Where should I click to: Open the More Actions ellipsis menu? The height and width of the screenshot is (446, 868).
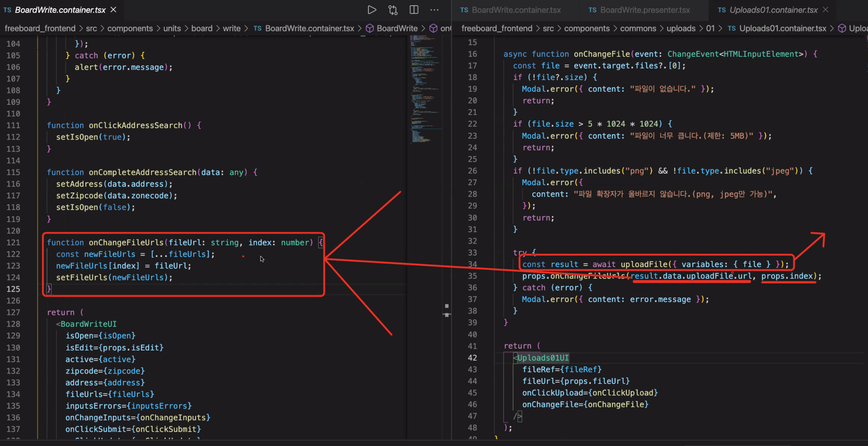pyautogui.click(x=434, y=10)
